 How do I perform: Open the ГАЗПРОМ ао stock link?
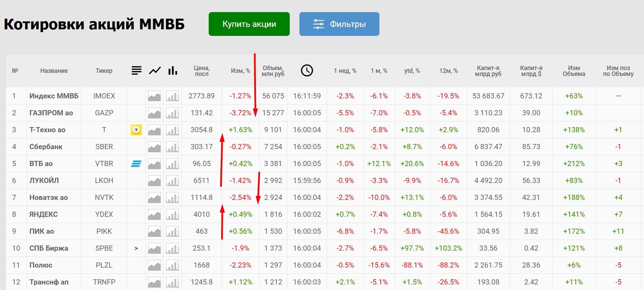click(51, 113)
